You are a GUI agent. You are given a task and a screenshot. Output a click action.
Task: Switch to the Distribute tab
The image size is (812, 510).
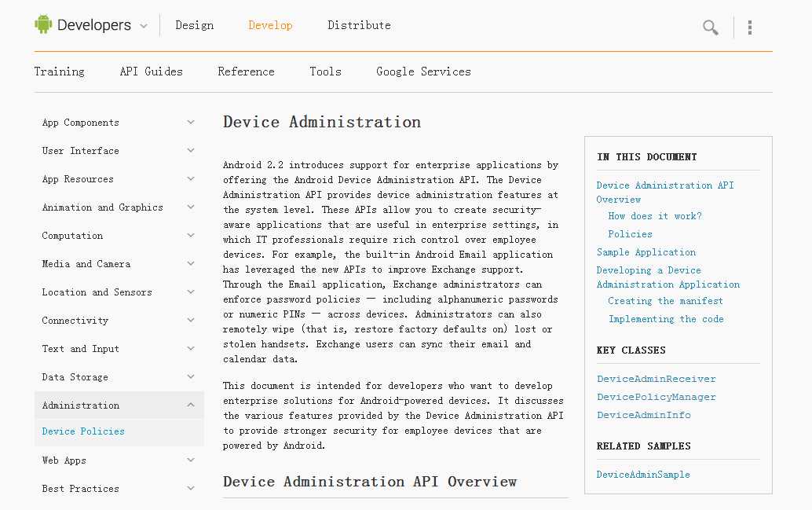(x=359, y=25)
